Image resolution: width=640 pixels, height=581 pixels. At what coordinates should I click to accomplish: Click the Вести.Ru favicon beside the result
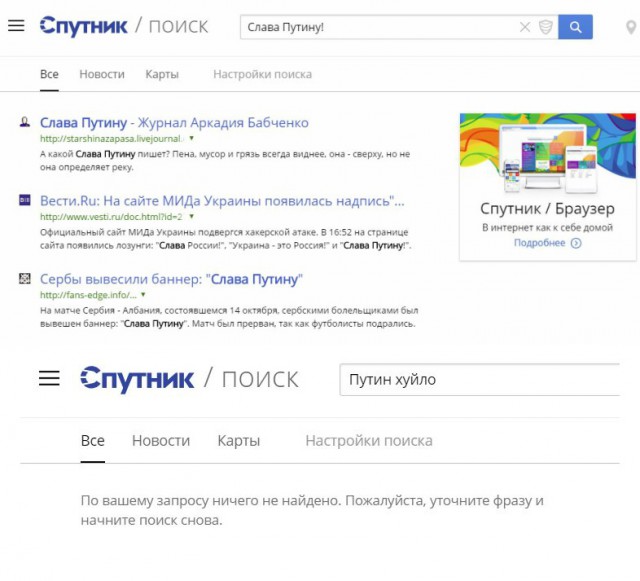pos(24,200)
